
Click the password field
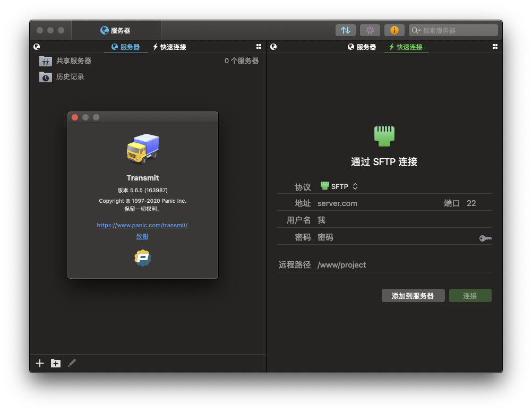[x=395, y=237]
